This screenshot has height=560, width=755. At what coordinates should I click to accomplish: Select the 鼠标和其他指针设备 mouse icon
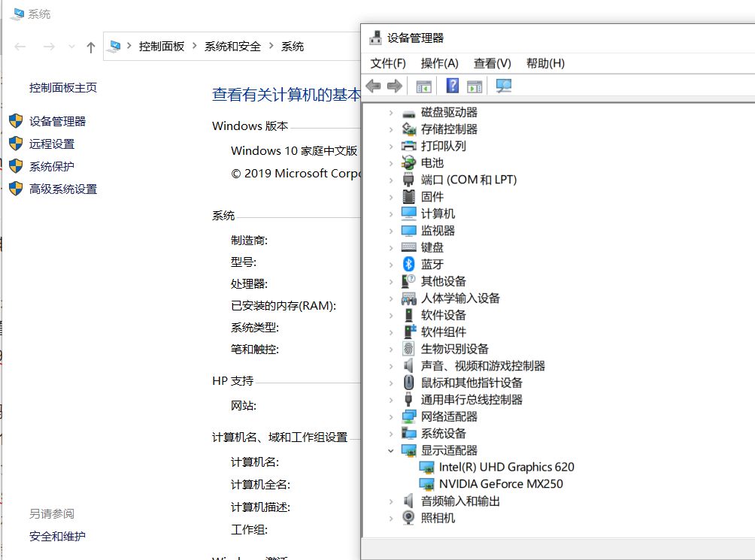[x=409, y=383]
